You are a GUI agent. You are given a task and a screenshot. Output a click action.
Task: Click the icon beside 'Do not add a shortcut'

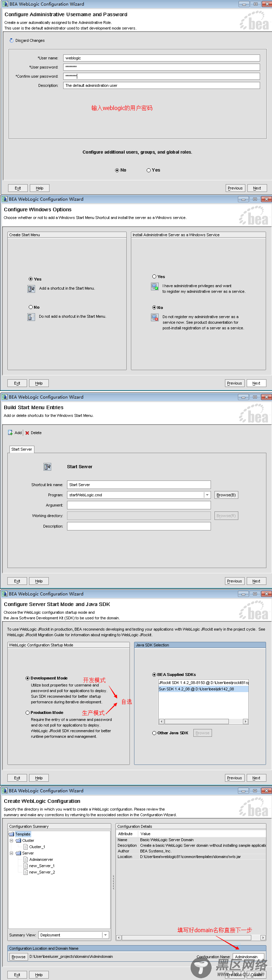pyautogui.click(x=32, y=317)
